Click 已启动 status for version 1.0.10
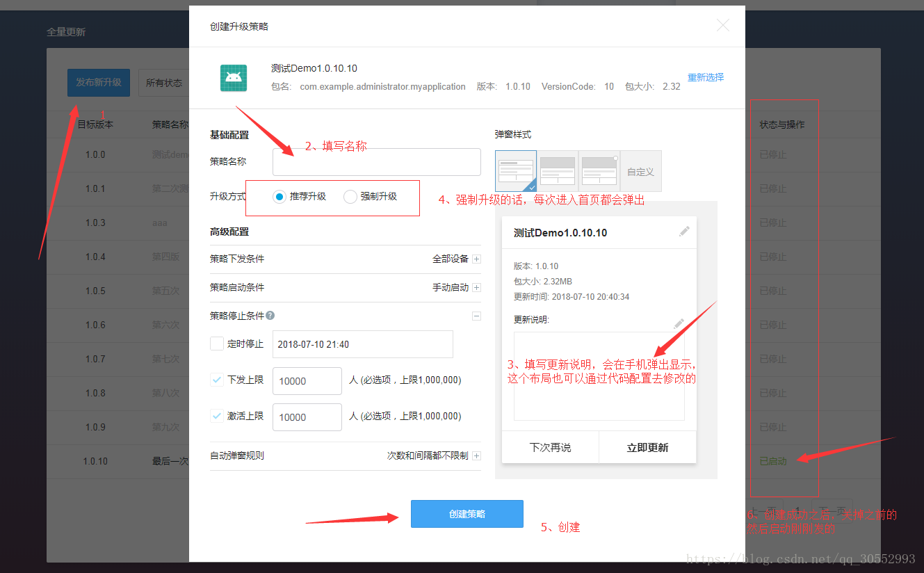The height and width of the screenshot is (573, 924). [773, 461]
